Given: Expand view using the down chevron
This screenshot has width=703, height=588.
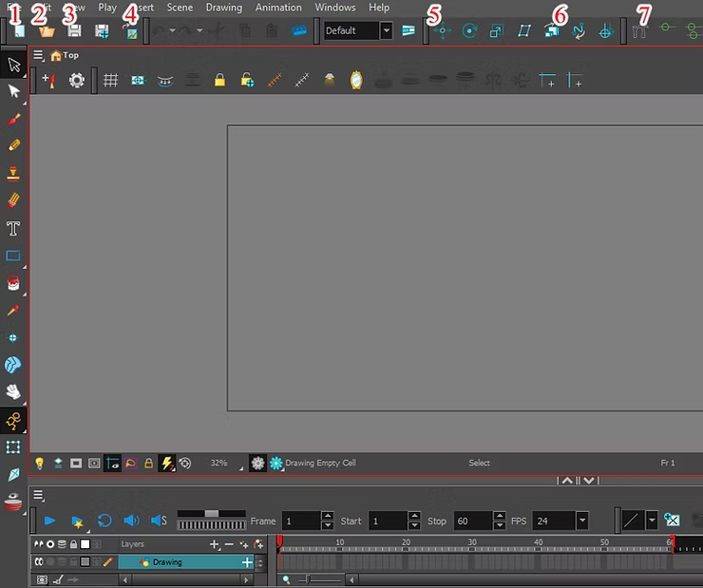Looking at the screenshot, I should tap(589, 481).
